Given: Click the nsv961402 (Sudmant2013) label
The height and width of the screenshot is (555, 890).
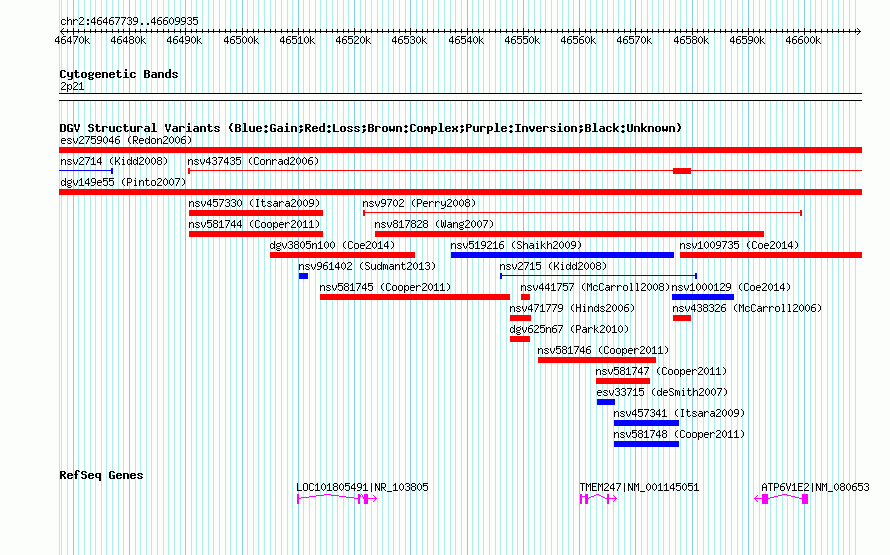Looking at the screenshot, I should point(367,266).
